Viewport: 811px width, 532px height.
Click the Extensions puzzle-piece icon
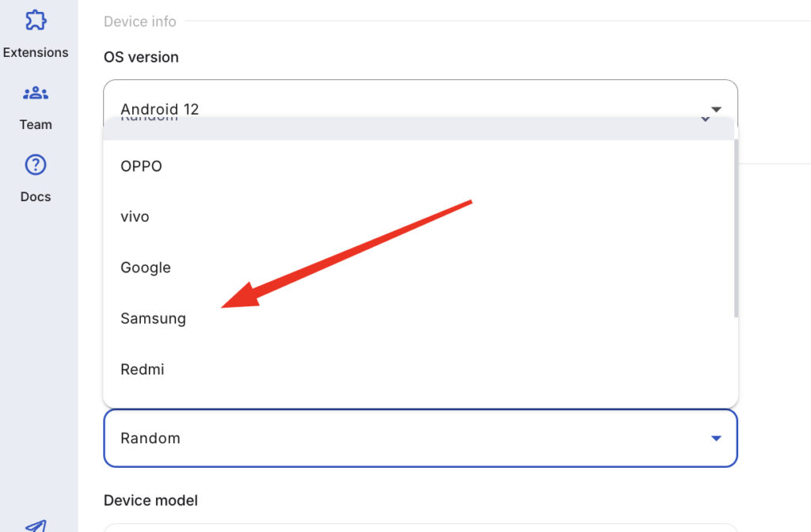[36, 20]
